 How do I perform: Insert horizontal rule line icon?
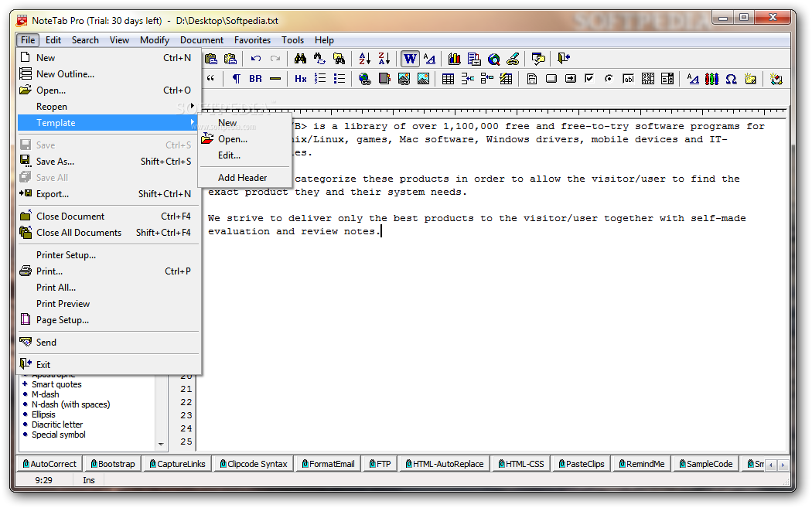click(275, 79)
